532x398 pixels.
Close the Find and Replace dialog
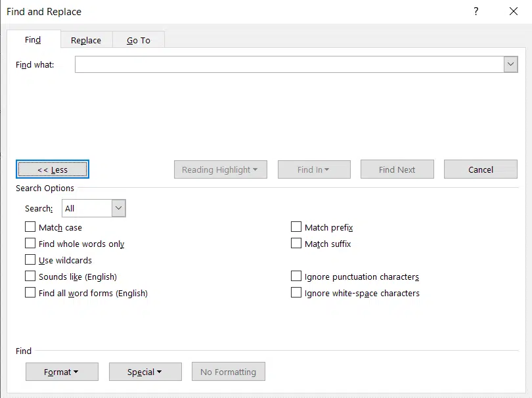coord(514,12)
